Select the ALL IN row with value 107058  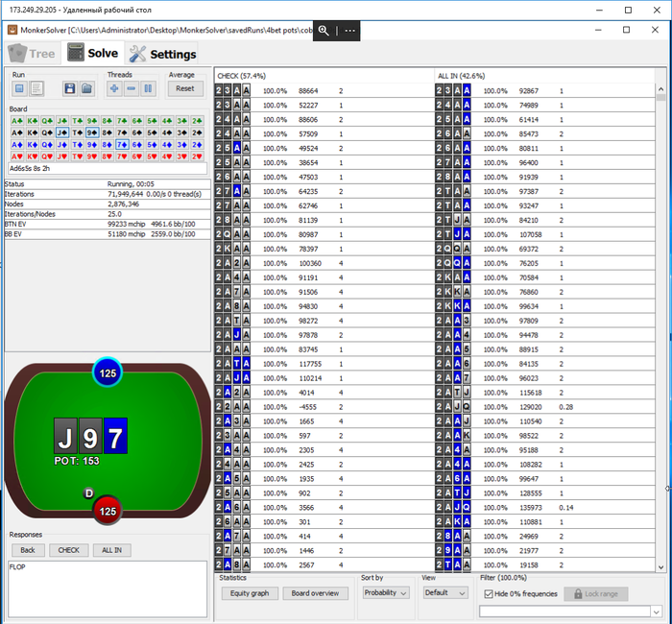[545, 234]
